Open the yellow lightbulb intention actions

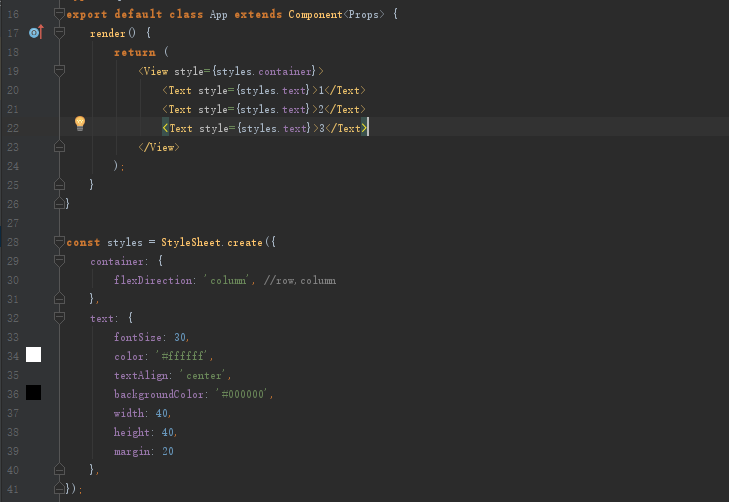tap(80, 123)
